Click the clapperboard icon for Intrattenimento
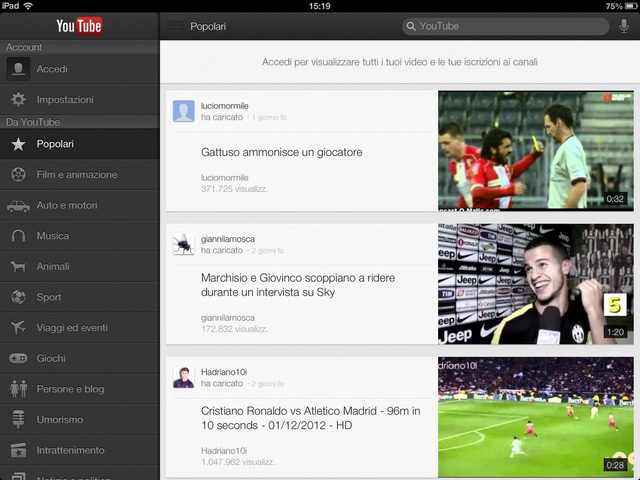This screenshot has width=640, height=480. point(18,450)
